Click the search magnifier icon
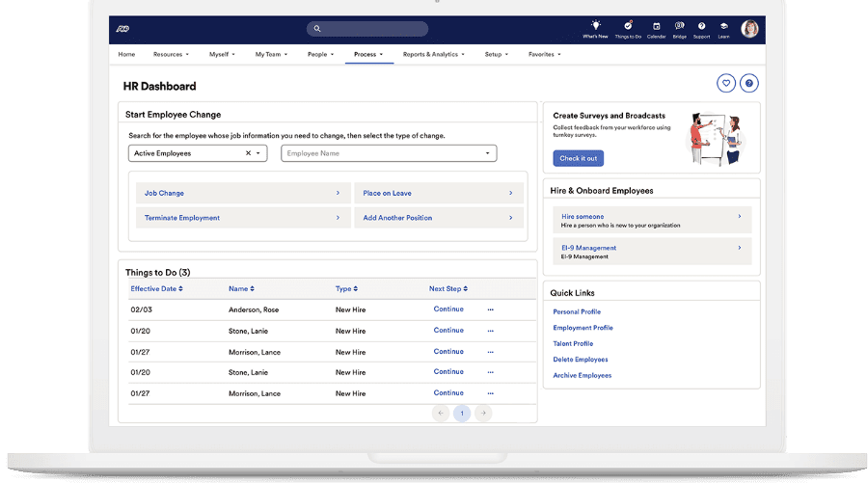The height and width of the screenshot is (483, 868). 317,29
